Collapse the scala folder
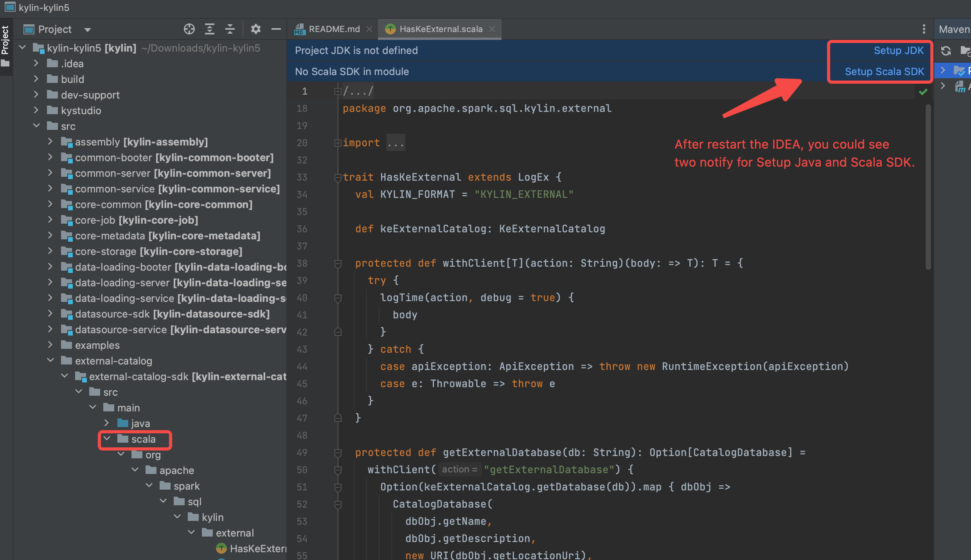The height and width of the screenshot is (560, 971). pyautogui.click(x=107, y=439)
